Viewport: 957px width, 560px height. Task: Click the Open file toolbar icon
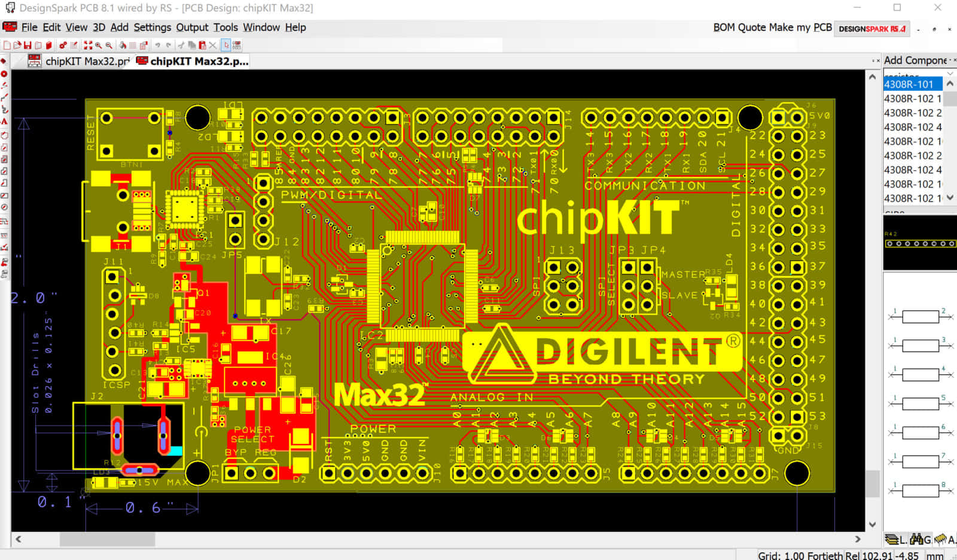[x=17, y=45]
